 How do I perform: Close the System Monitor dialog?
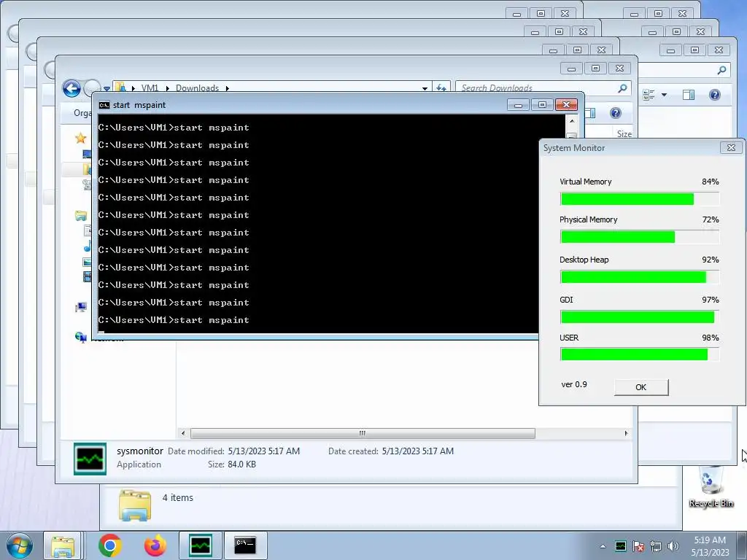[x=731, y=147]
